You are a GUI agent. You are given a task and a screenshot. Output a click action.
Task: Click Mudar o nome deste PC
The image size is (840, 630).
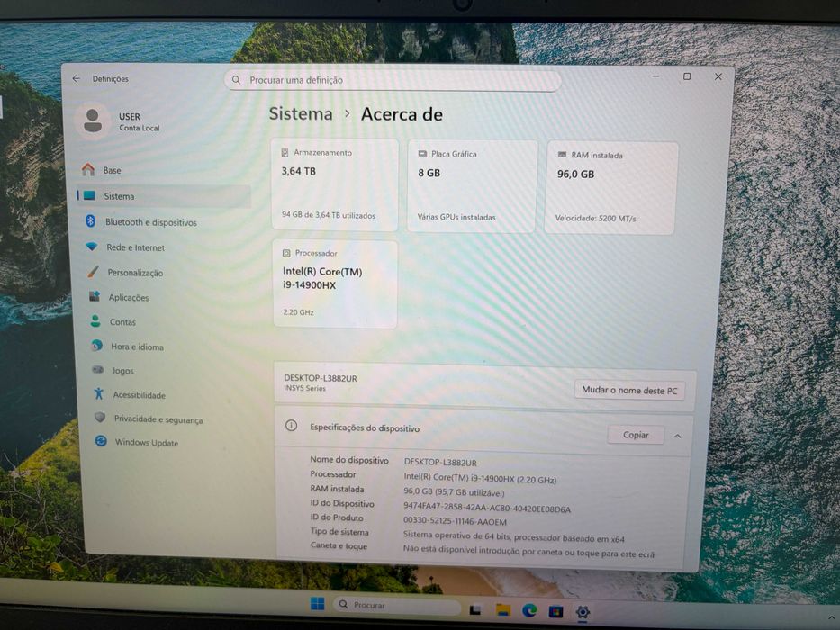coord(629,390)
